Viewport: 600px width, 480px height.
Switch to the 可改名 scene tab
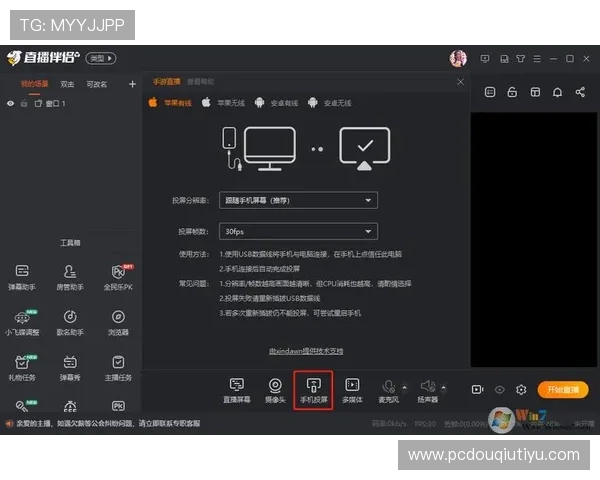point(96,84)
